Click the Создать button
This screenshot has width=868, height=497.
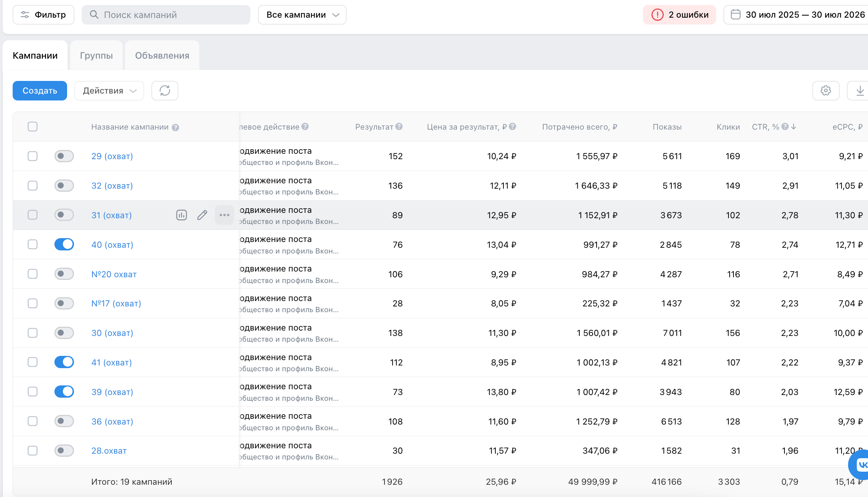coord(40,91)
